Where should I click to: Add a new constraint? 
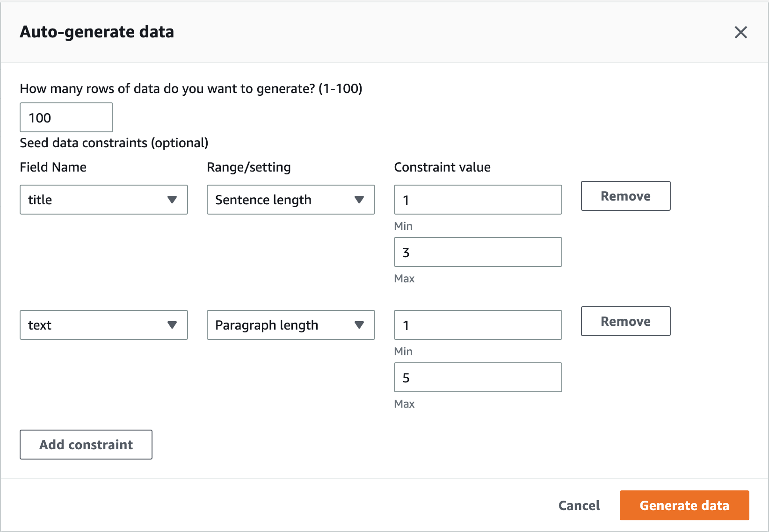pyautogui.click(x=86, y=445)
